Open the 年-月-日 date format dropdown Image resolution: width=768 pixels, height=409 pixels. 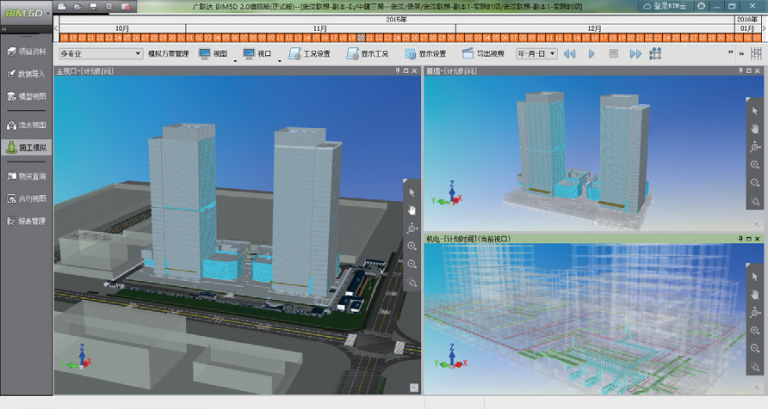tap(536, 53)
